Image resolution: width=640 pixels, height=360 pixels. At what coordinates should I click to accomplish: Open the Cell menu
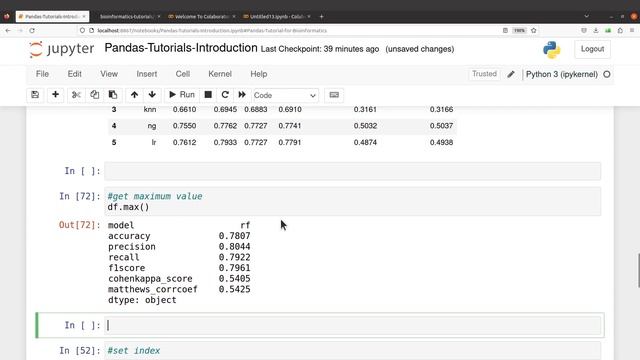tap(182, 74)
